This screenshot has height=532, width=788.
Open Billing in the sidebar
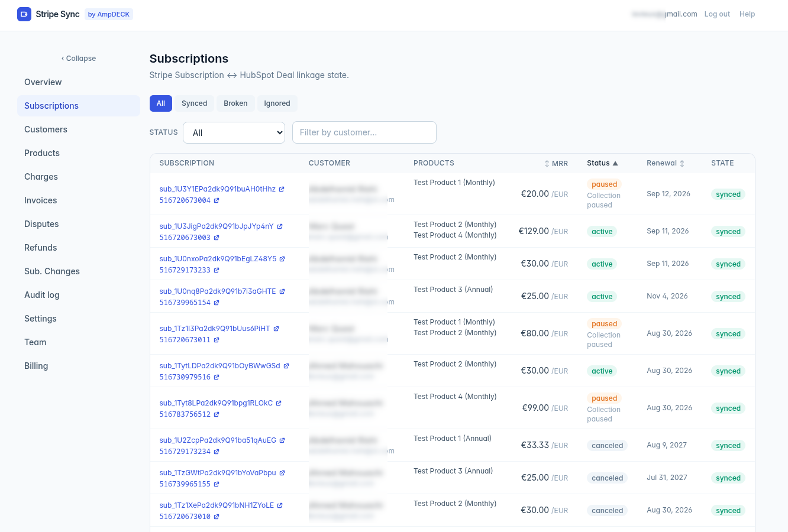[x=79, y=366]
